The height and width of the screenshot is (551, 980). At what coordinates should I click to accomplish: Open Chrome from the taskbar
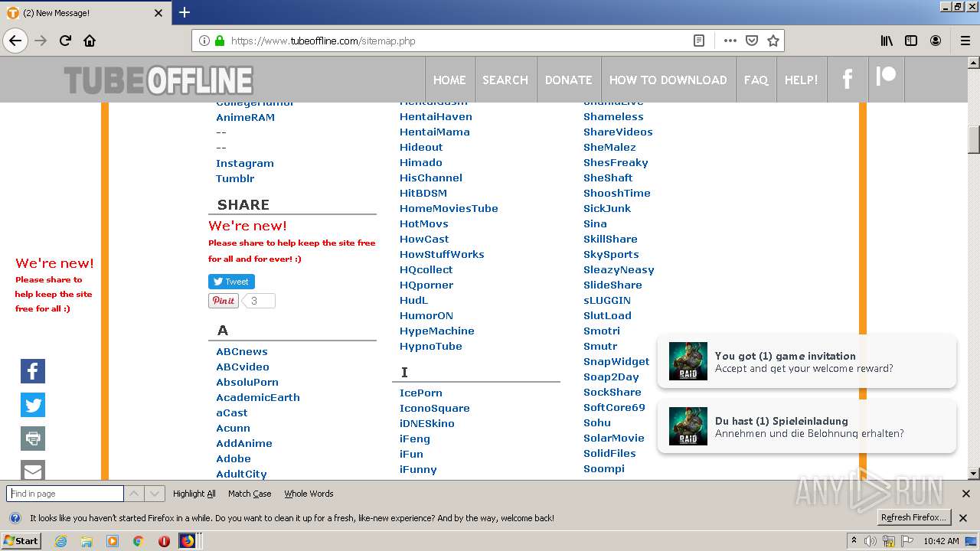pyautogui.click(x=138, y=541)
